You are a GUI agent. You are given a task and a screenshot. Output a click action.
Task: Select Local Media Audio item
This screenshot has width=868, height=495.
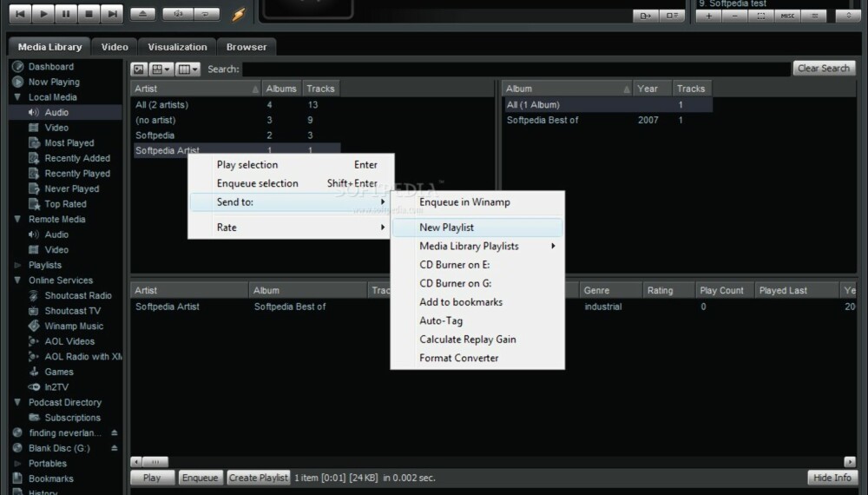[x=56, y=112]
